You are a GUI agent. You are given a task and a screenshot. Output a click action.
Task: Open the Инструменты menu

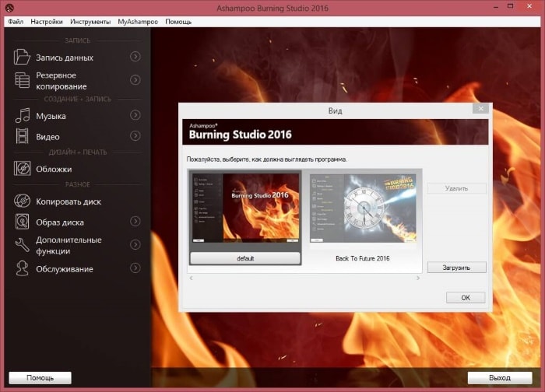90,22
